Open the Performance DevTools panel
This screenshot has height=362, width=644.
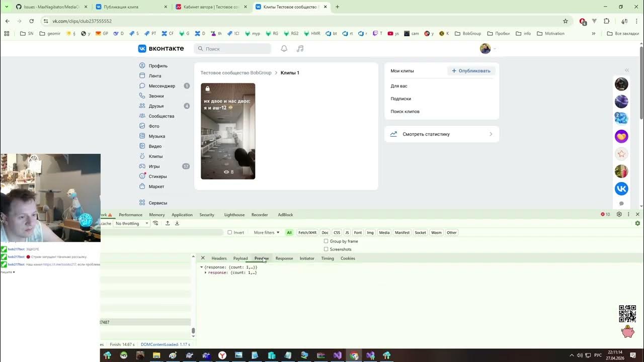pyautogui.click(x=131, y=215)
